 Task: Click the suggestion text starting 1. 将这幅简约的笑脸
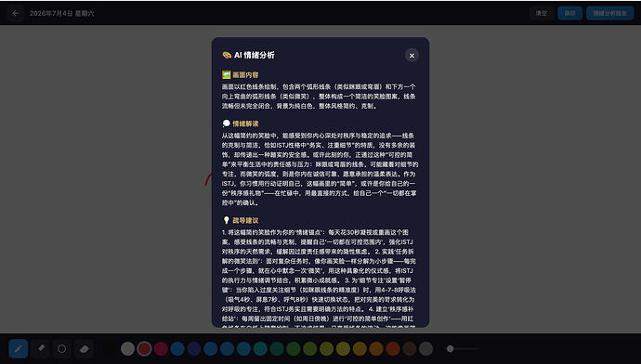319,279
